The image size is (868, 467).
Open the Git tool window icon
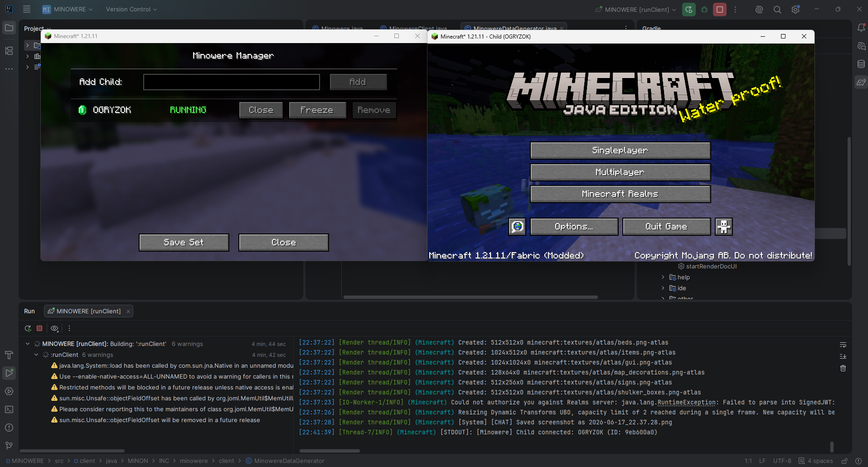(9, 446)
